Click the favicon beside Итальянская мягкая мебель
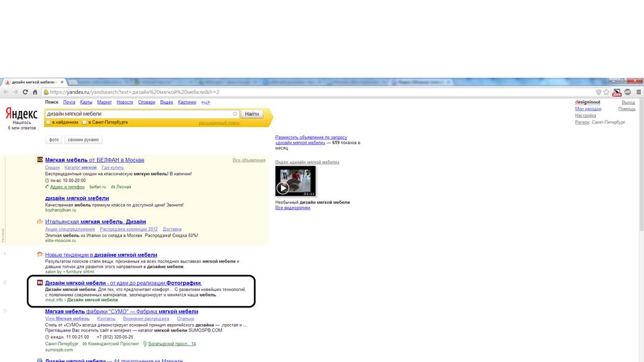Image resolution: width=644 pixels, height=362 pixels. click(40, 221)
